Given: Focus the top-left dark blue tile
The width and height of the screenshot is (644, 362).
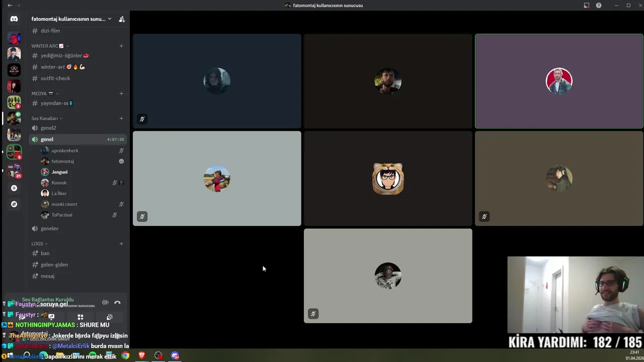Looking at the screenshot, I should pyautogui.click(x=217, y=81).
